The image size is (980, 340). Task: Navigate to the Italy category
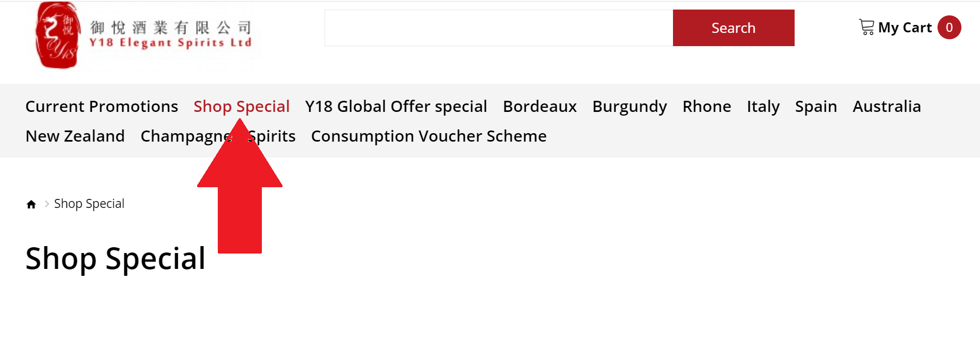(763, 107)
